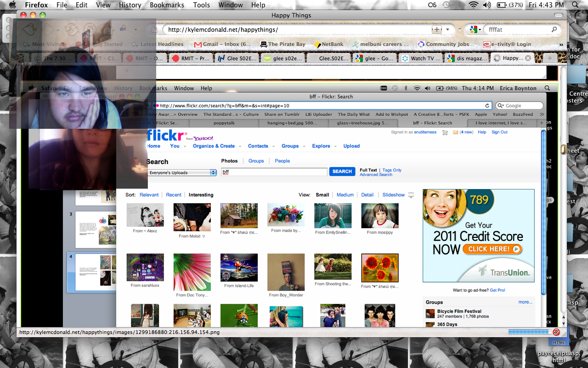Switch to the glee – Go... Google tab
Screen dimensions: 588x368
tap(374, 58)
